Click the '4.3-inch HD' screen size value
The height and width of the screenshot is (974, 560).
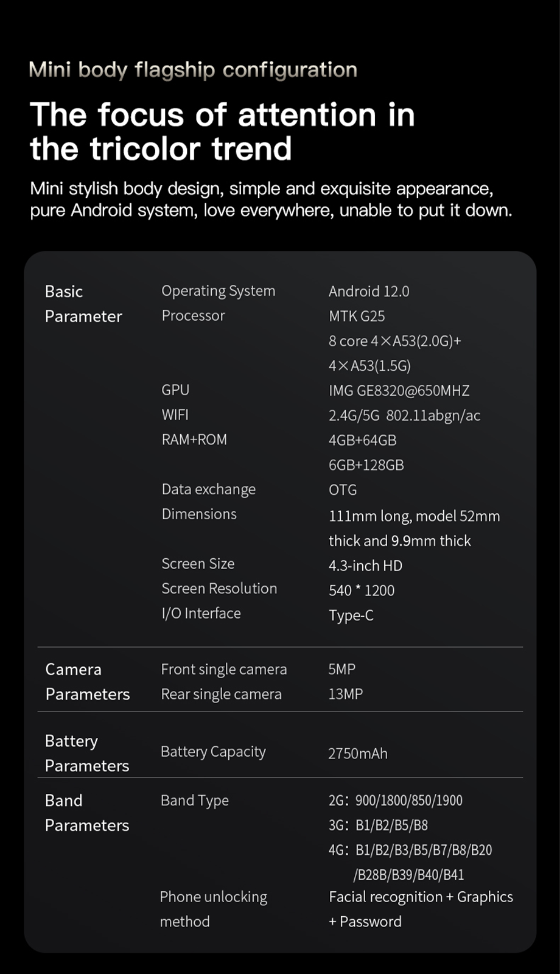pyautogui.click(x=365, y=566)
